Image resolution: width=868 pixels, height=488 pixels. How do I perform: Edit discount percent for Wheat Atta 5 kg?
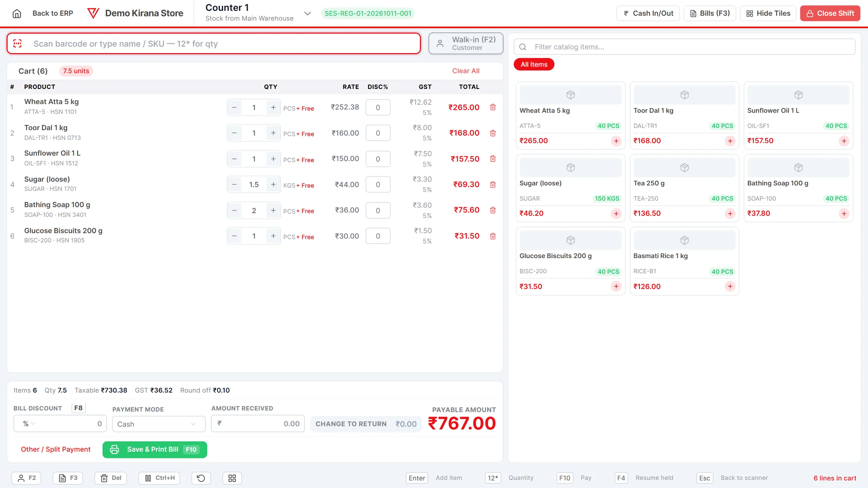(378, 107)
